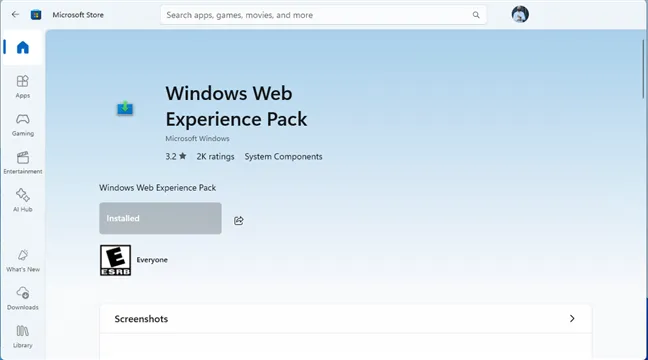This screenshot has width=648, height=360.
Task: Open the Downloads page
Action: (x=23, y=299)
